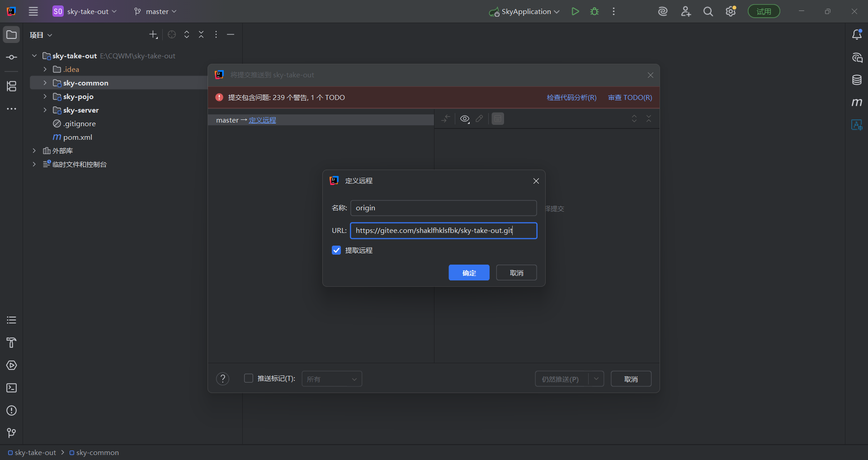Viewport: 868px width, 460px height.
Task: Toggle the eye preview icon in push dialog
Action: coord(465,119)
